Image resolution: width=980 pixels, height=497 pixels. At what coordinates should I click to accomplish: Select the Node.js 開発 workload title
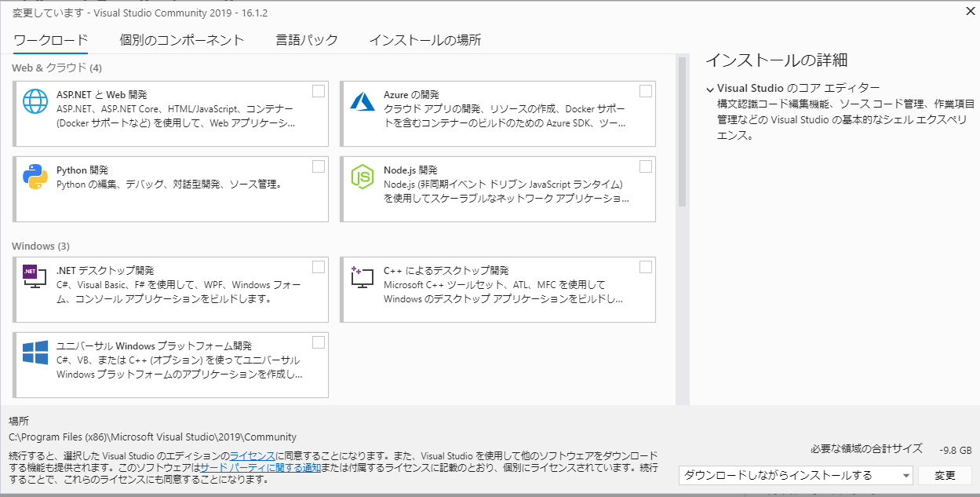point(410,170)
